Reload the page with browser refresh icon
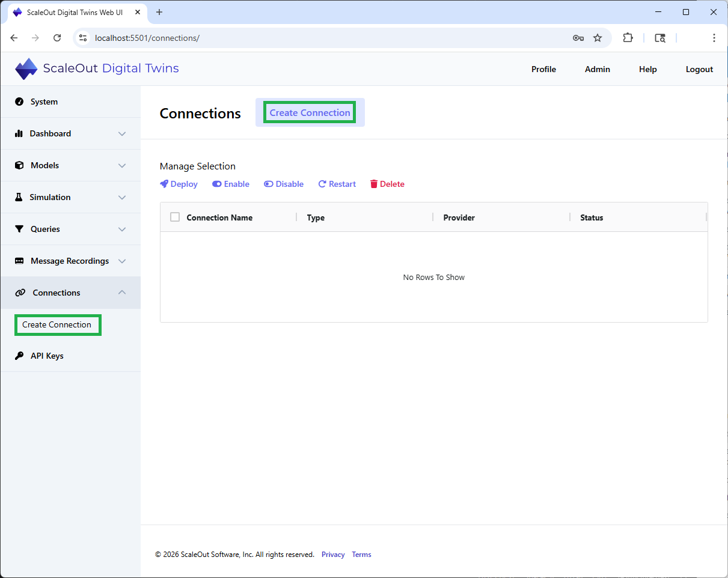Image resolution: width=728 pixels, height=578 pixels. pyautogui.click(x=57, y=38)
